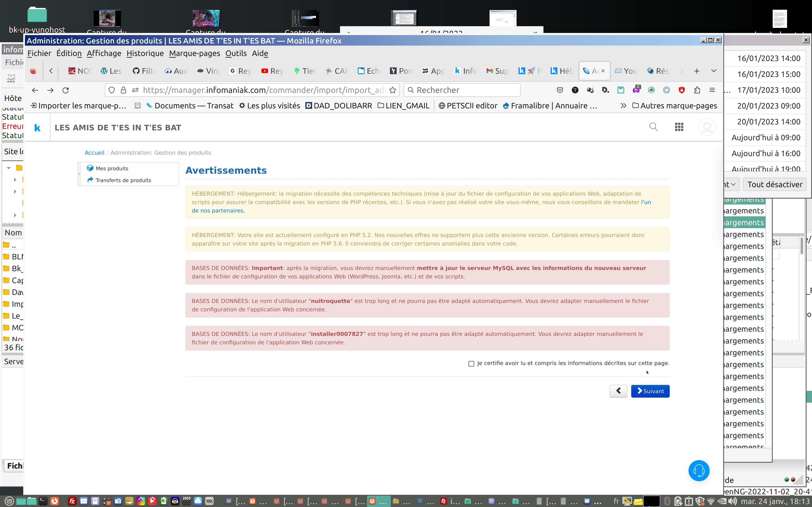Open Transferts de produits sidebar item
The image size is (812, 507).
pyautogui.click(x=123, y=180)
